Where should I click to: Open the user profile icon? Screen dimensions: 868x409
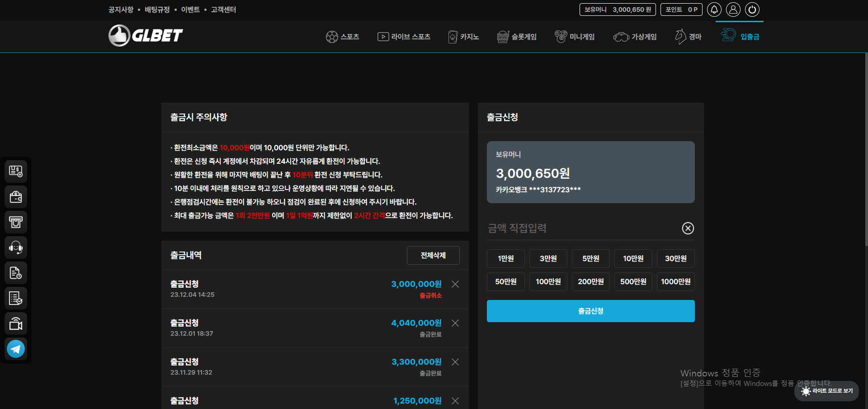pyautogui.click(x=733, y=10)
